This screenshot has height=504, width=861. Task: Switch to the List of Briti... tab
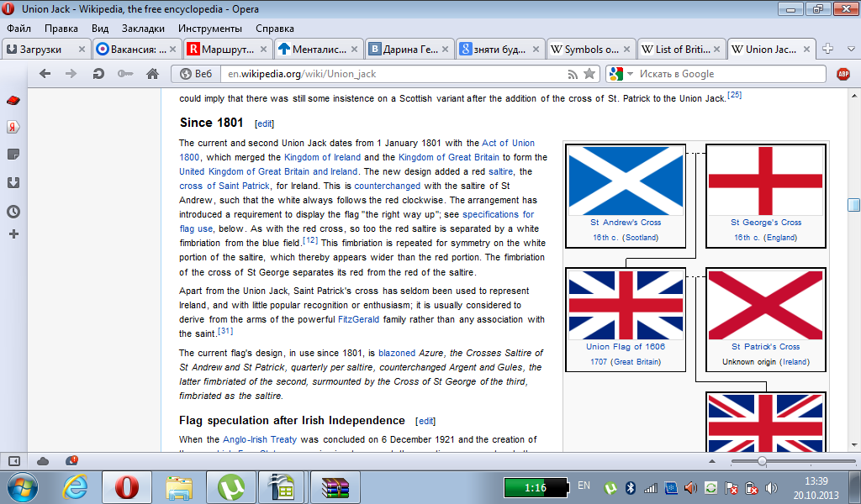(x=682, y=50)
